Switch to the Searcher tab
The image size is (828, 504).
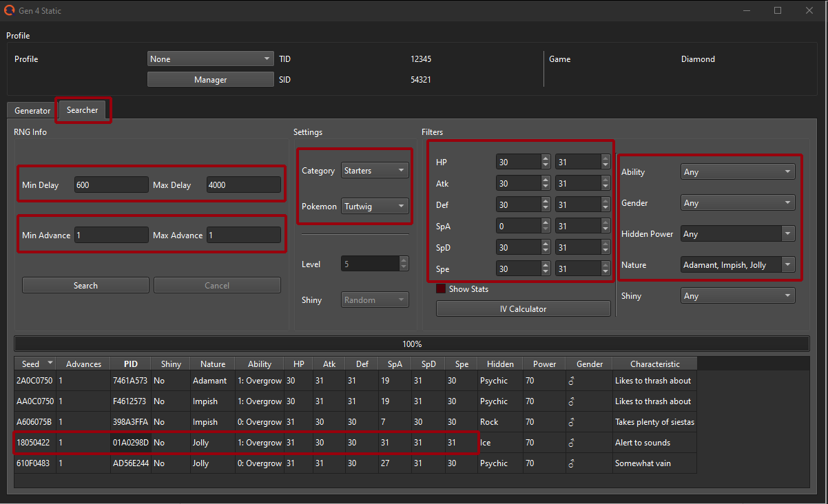(x=82, y=110)
